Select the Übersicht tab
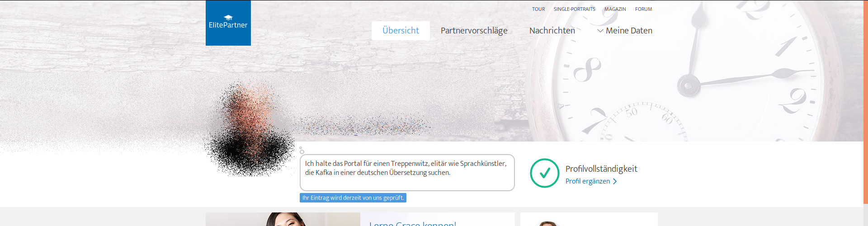Image resolution: width=868 pixels, height=226 pixels. (x=401, y=31)
